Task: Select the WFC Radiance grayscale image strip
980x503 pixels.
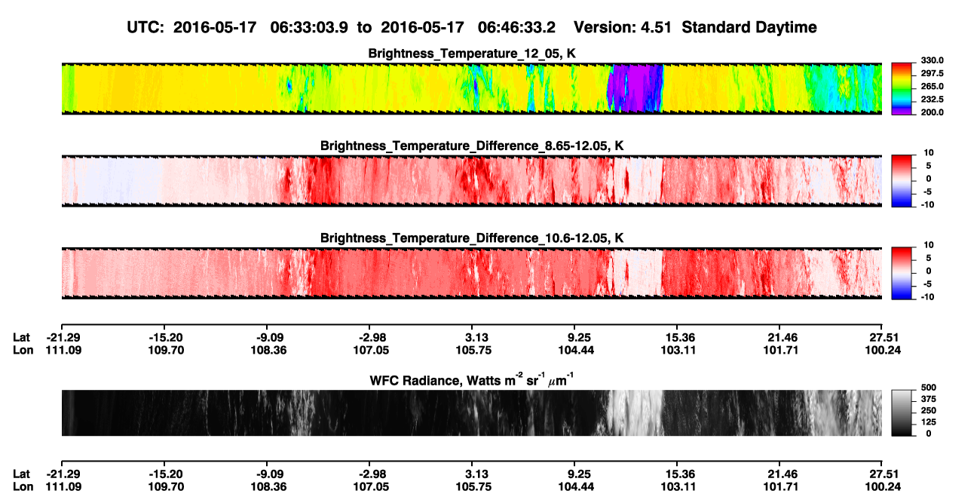Action: click(471, 413)
